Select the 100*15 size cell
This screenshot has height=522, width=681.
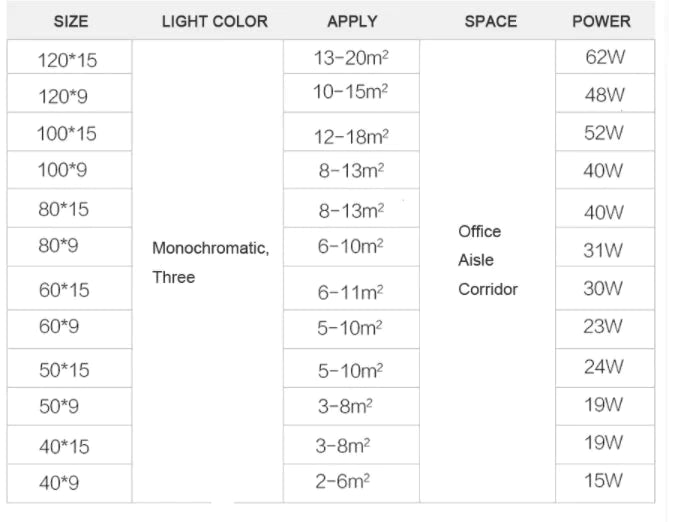pyautogui.click(x=68, y=133)
